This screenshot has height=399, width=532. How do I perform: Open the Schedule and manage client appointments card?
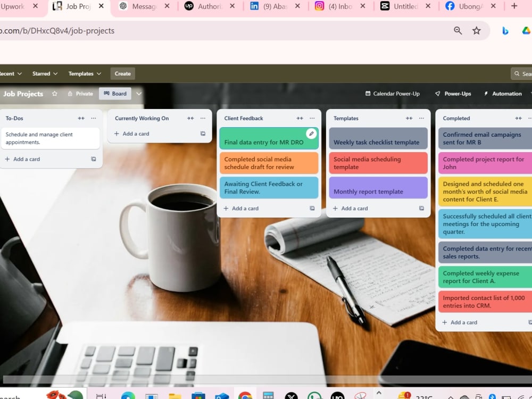50,138
